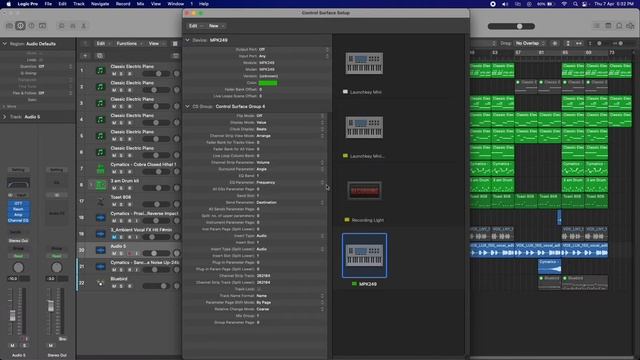
Task: Click the Toast 808 track icon
Action: point(100,201)
